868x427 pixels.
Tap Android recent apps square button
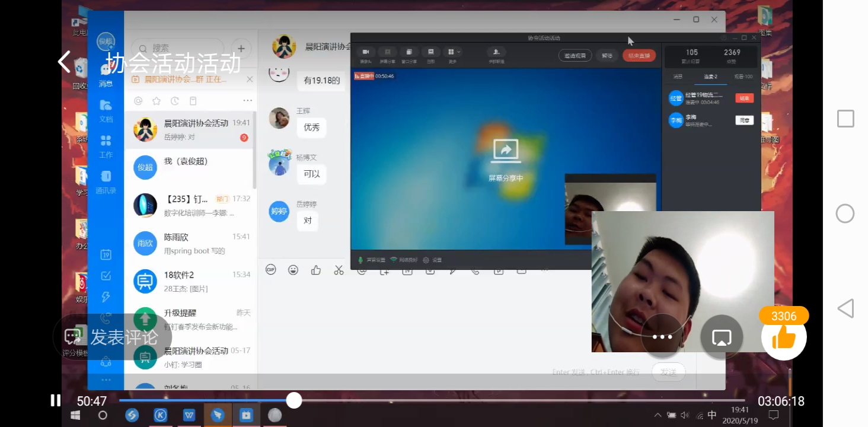click(x=845, y=119)
